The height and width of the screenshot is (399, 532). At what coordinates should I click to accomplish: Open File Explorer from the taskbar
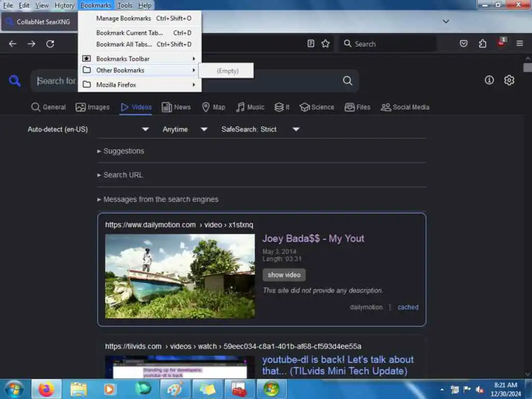(x=79, y=389)
